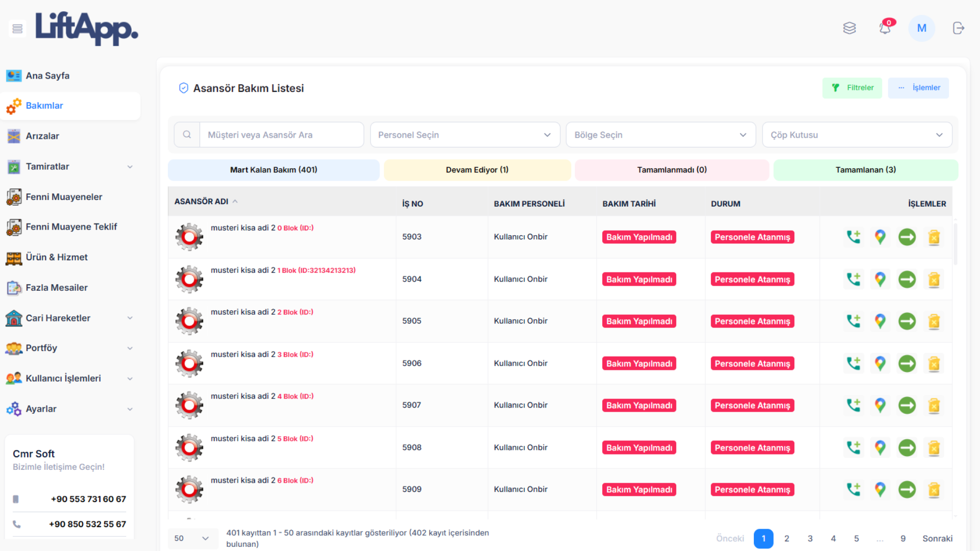
Task: Expand the Çöp Kutusu dropdown
Action: [856, 135]
